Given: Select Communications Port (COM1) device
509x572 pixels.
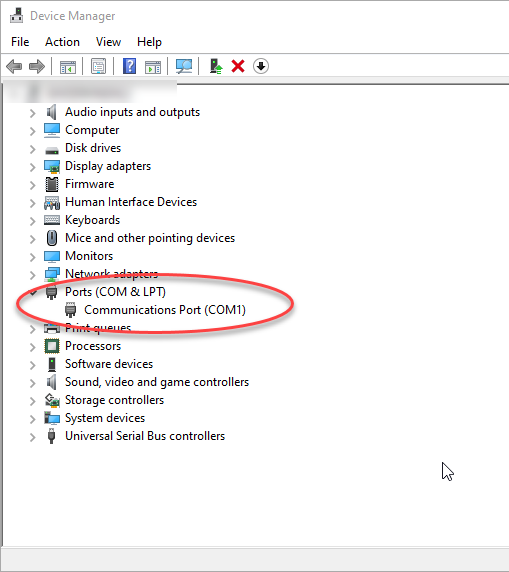Looking at the screenshot, I should pos(165,310).
